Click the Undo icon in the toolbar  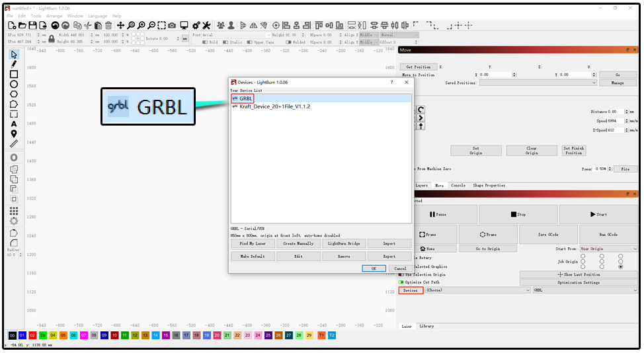55,25
